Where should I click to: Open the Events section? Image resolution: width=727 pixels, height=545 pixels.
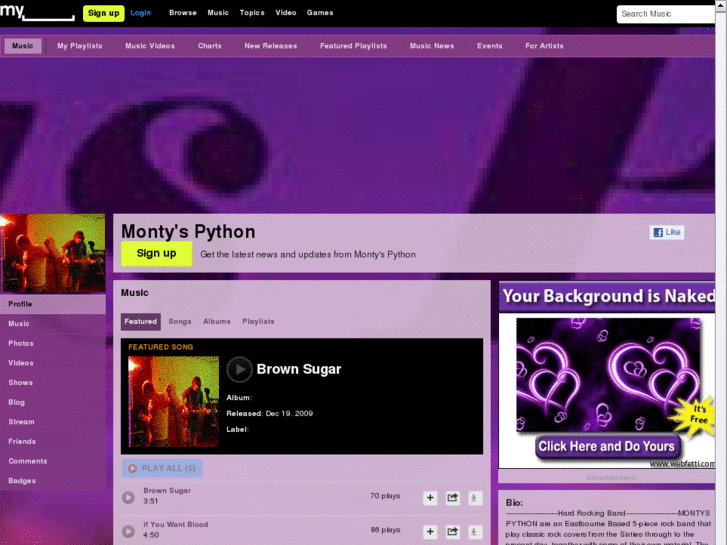pos(490,46)
